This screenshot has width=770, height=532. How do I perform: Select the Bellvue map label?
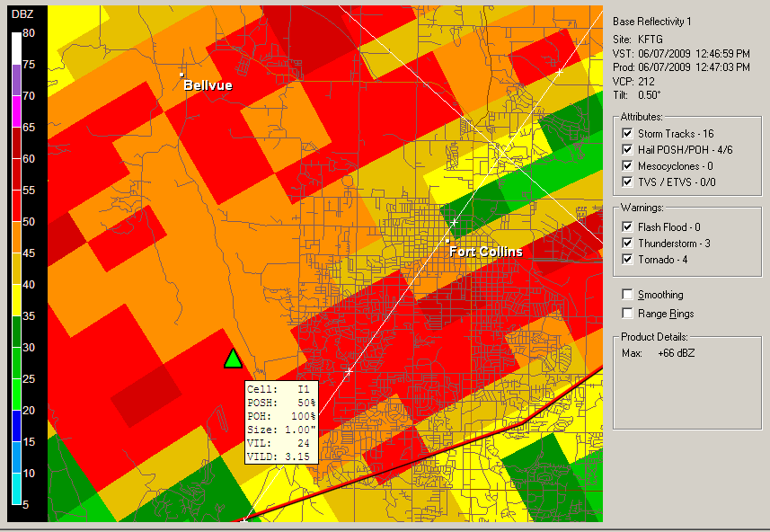[x=208, y=85]
